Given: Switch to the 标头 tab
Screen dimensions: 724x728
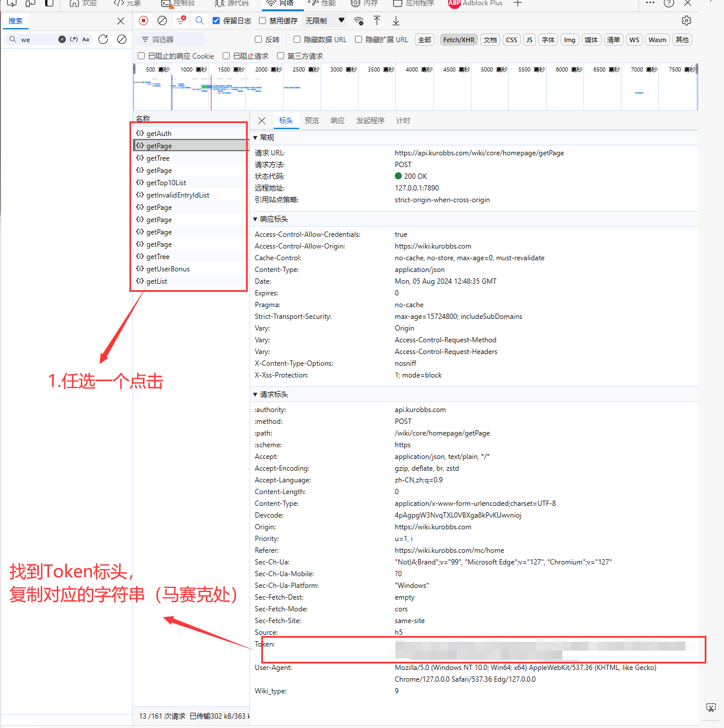Looking at the screenshot, I should click(286, 121).
